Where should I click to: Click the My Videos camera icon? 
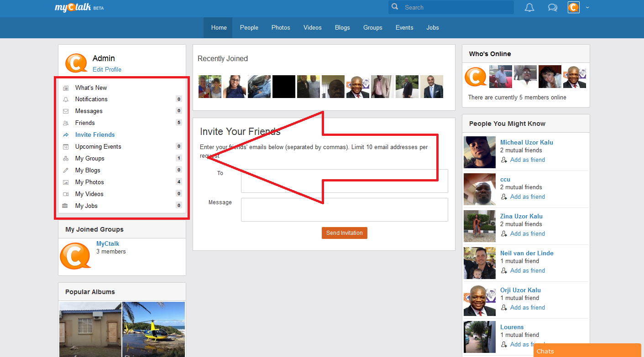coord(65,194)
